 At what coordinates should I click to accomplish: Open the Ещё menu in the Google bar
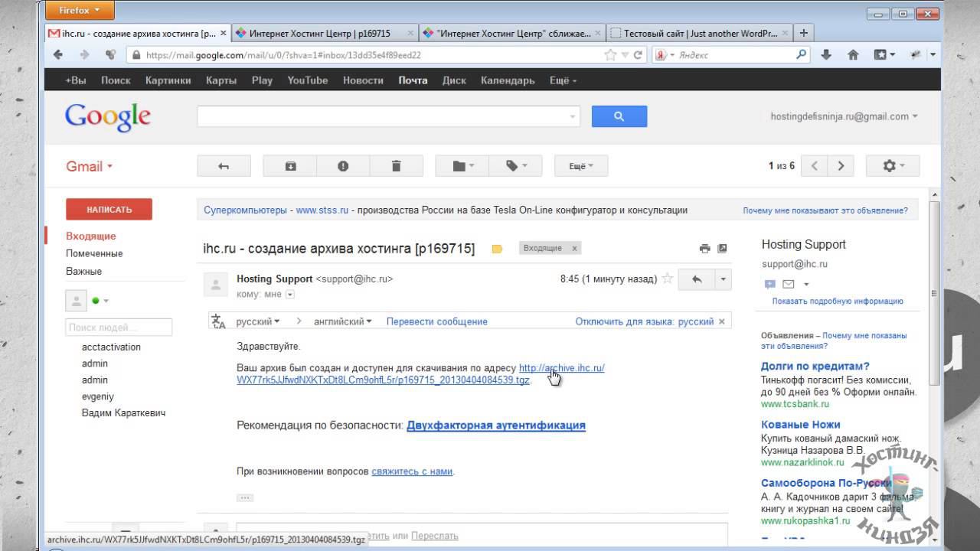point(563,80)
